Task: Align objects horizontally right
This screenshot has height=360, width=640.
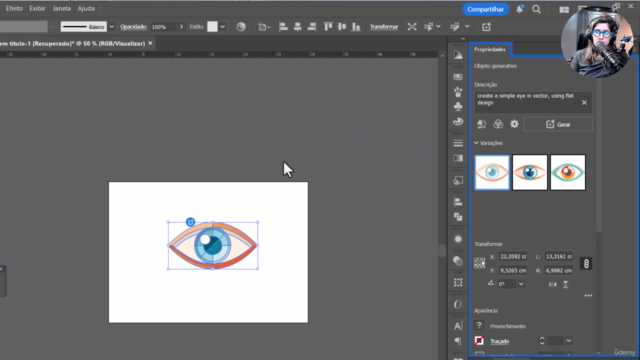Action: point(312,27)
